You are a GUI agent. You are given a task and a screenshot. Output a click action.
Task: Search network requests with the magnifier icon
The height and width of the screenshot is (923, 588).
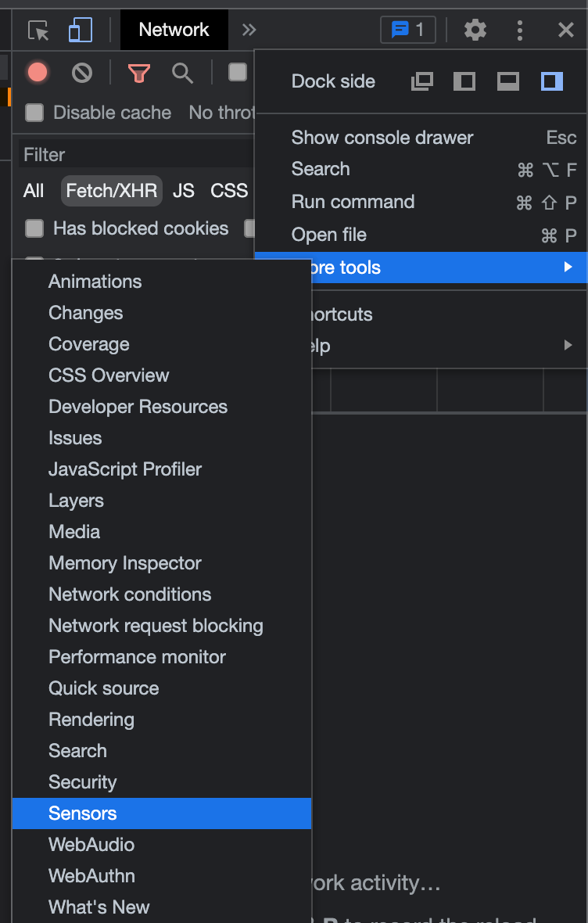[x=182, y=74]
